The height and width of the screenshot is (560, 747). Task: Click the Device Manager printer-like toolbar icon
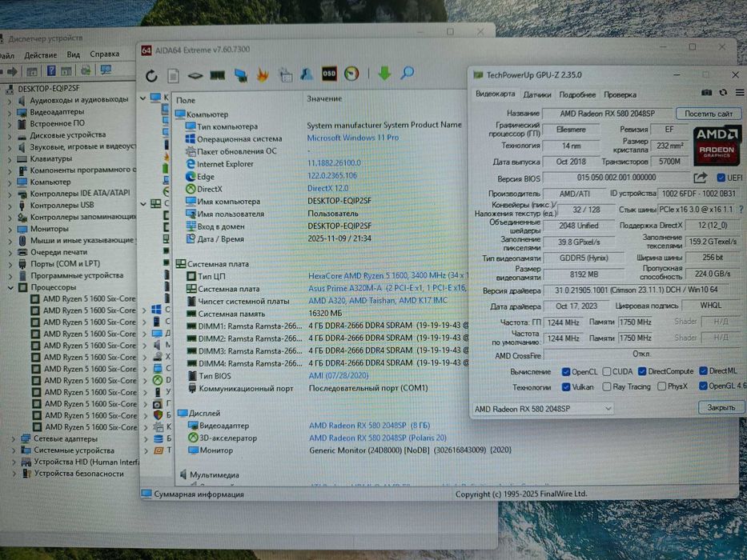point(86,70)
